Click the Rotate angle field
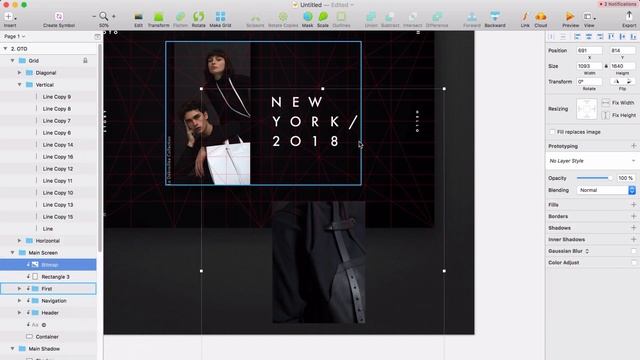The image size is (640, 360). point(589,82)
